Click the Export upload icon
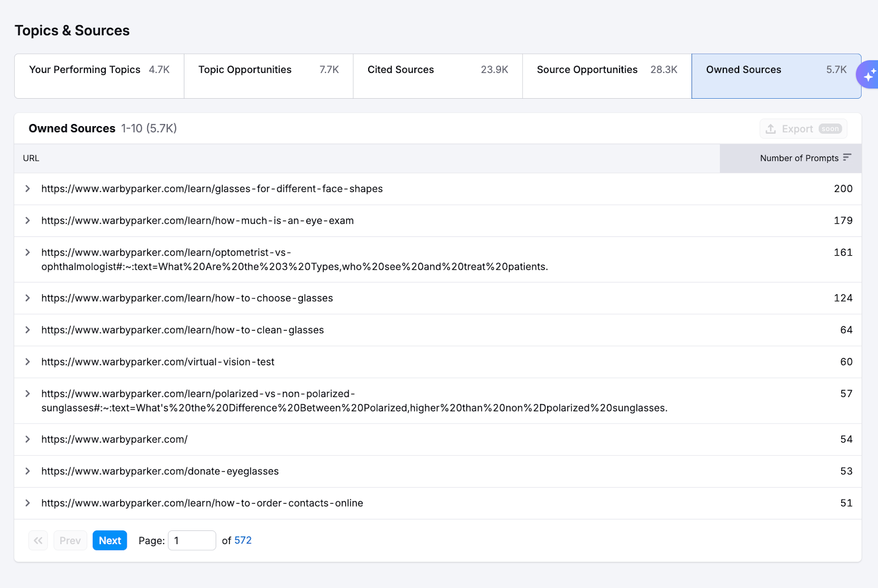This screenshot has width=878, height=588. 771,129
